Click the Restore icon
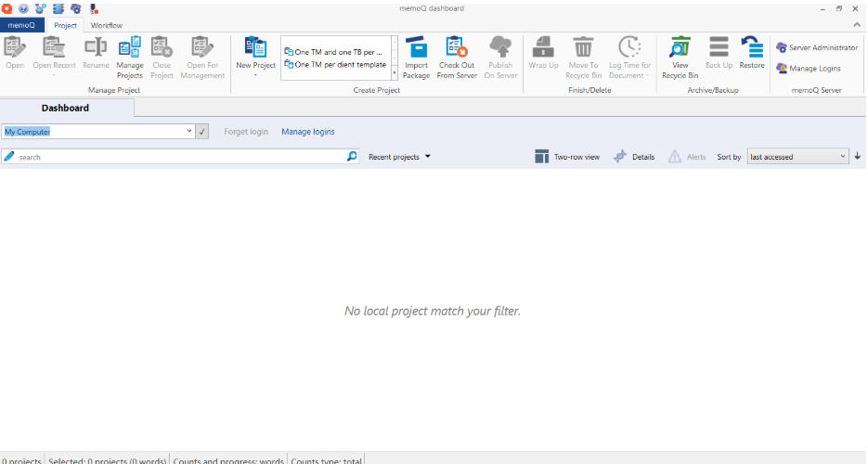868x464 pixels. pyautogui.click(x=752, y=47)
